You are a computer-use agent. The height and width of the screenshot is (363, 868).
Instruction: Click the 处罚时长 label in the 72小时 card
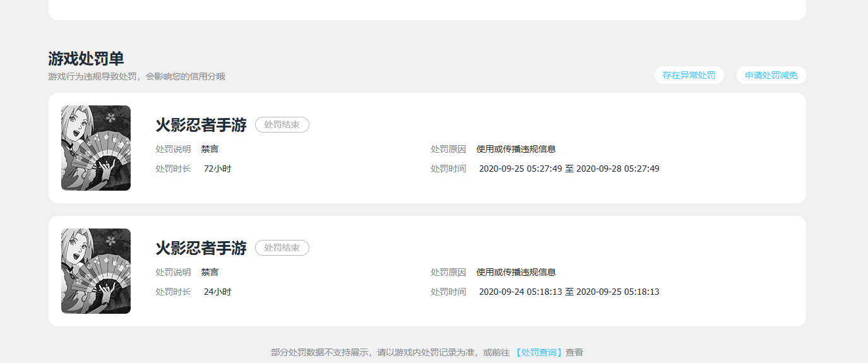point(174,169)
